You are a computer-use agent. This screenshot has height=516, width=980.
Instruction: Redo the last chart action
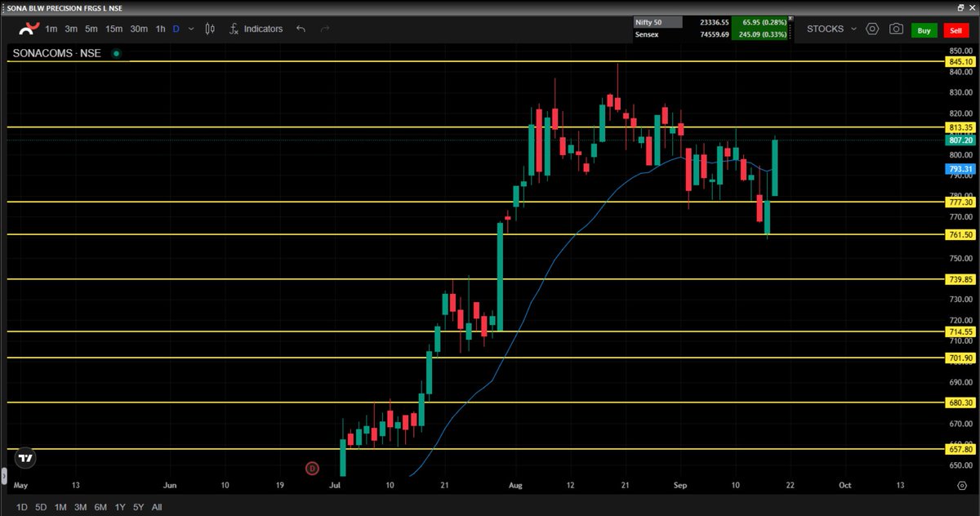[325, 29]
